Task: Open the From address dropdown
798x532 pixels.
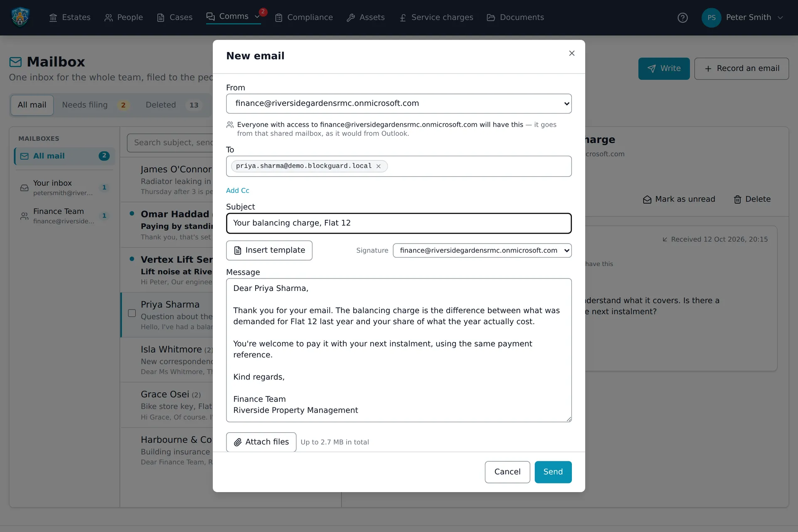Action: coord(399,103)
